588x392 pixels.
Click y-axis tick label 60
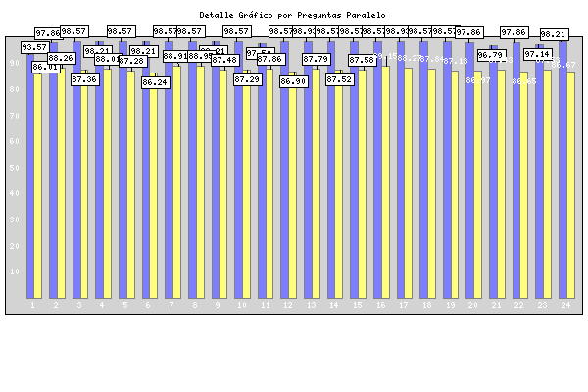15,141
